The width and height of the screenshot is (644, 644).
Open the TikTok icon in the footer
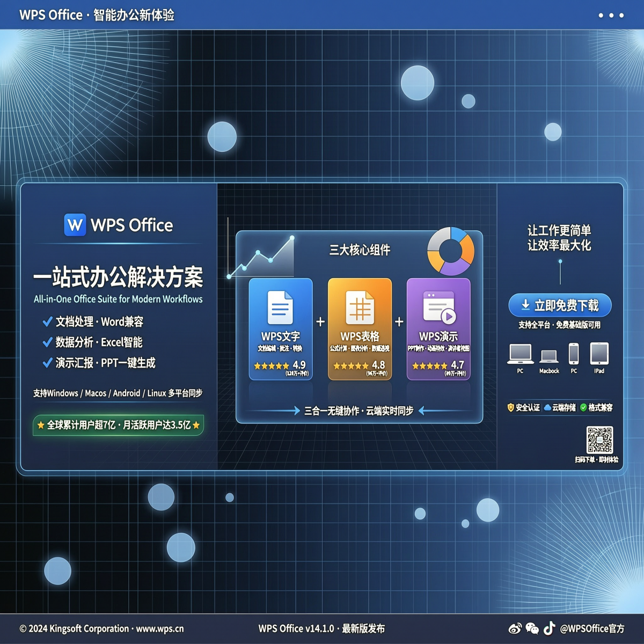[x=549, y=628]
